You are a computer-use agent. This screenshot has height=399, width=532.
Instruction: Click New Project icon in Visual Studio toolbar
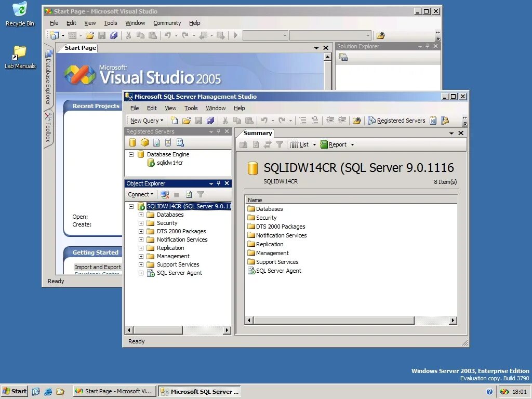pyautogui.click(x=54, y=35)
